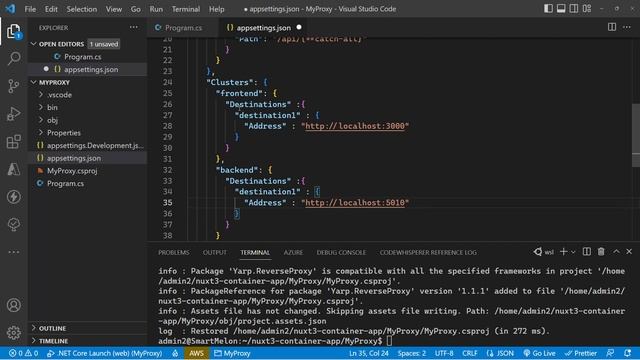Open terminal launch profile dropdown arrow
Viewport: 640px width, 360px height.
(x=573, y=252)
